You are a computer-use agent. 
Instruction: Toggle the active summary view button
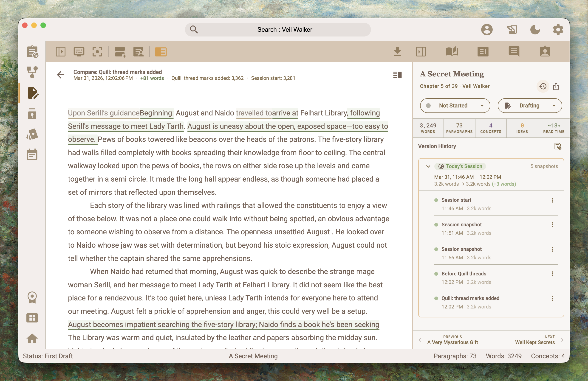pos(161,52)
